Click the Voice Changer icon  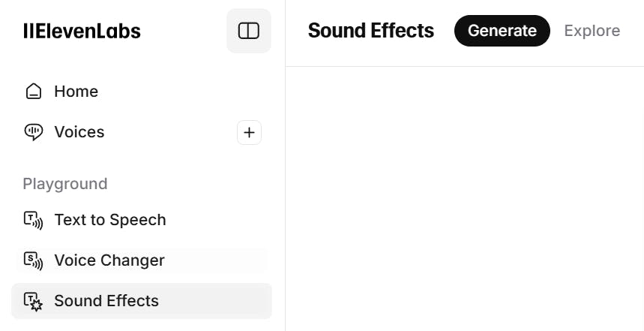(34, 260)
